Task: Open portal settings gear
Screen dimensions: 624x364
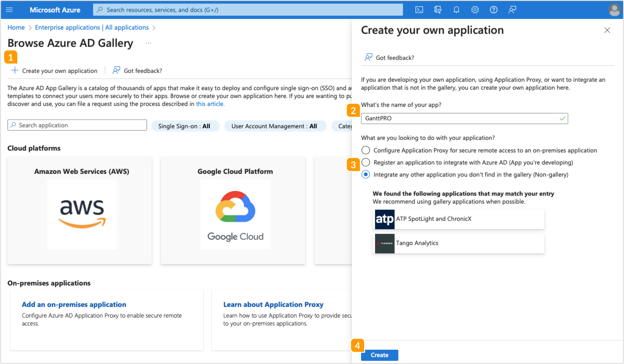Action: (475, 10)
